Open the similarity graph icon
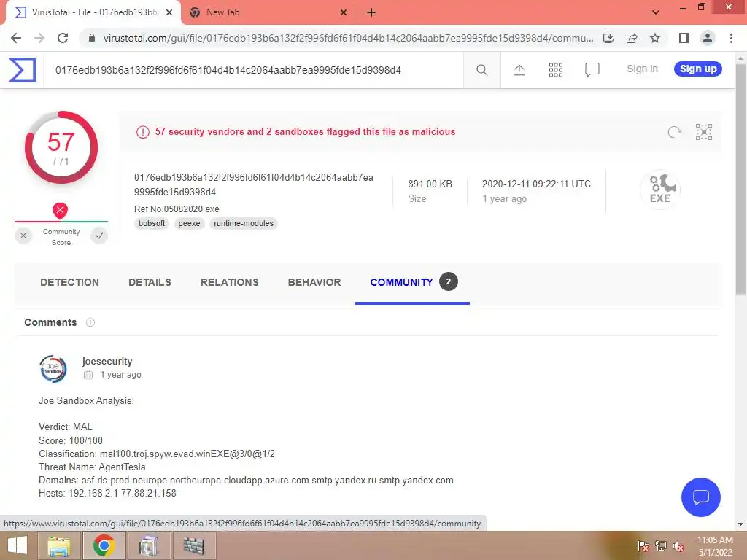 pos(704,132)
